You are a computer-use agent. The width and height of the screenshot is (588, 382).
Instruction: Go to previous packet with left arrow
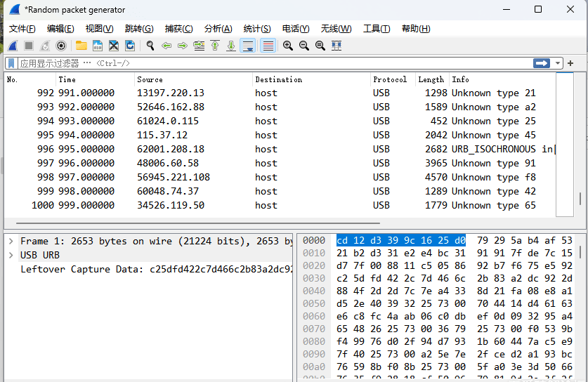(x=166, y=46)
